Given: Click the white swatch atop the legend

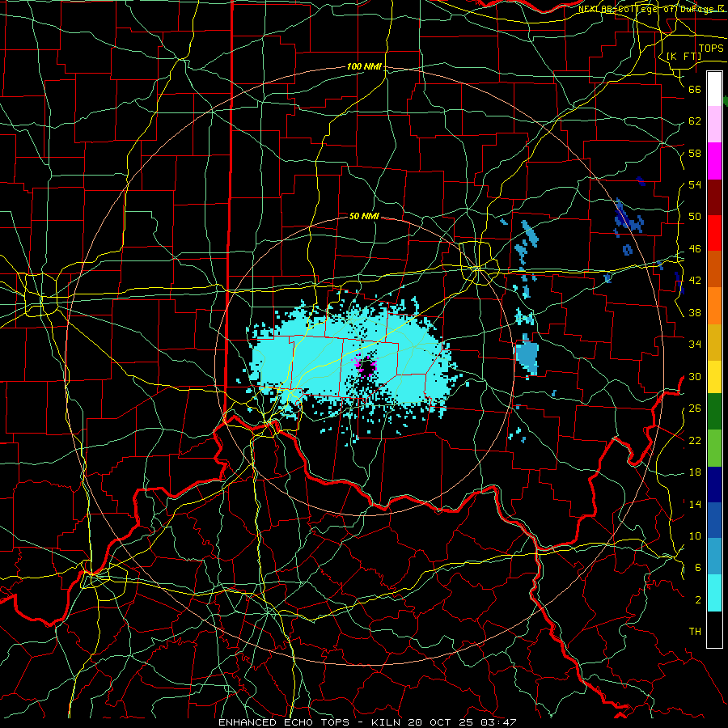Looking at the screenshot, I should (x=714, y=89).
